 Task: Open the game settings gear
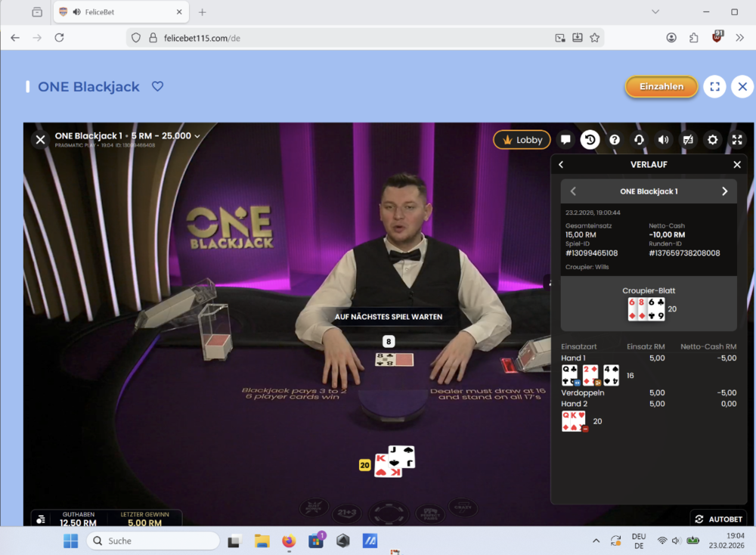coord(712,140)
